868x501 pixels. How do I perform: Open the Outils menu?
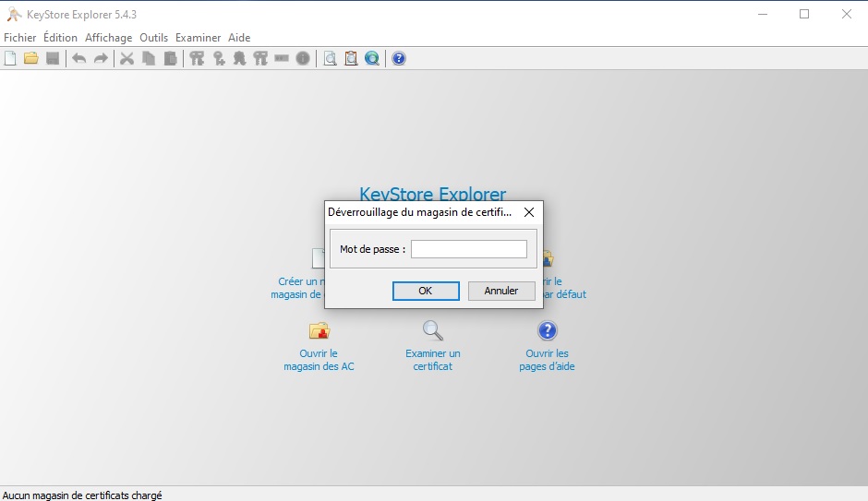tap(154, 38)
